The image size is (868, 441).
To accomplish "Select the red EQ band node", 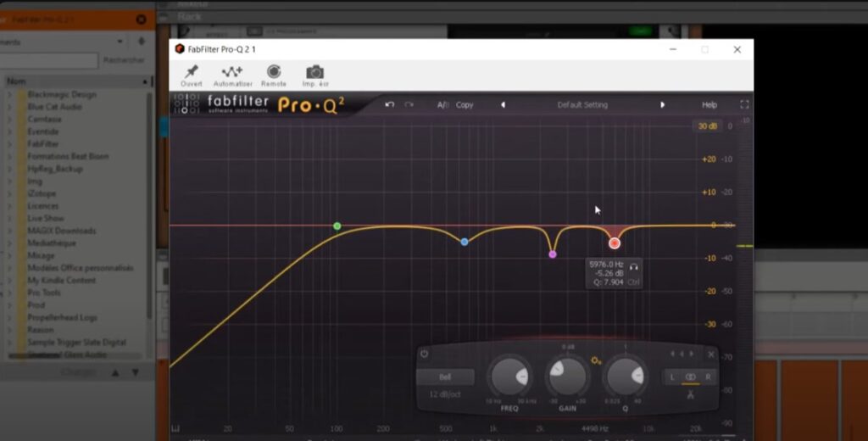I will pyautogui.click(x=615, y=243).
